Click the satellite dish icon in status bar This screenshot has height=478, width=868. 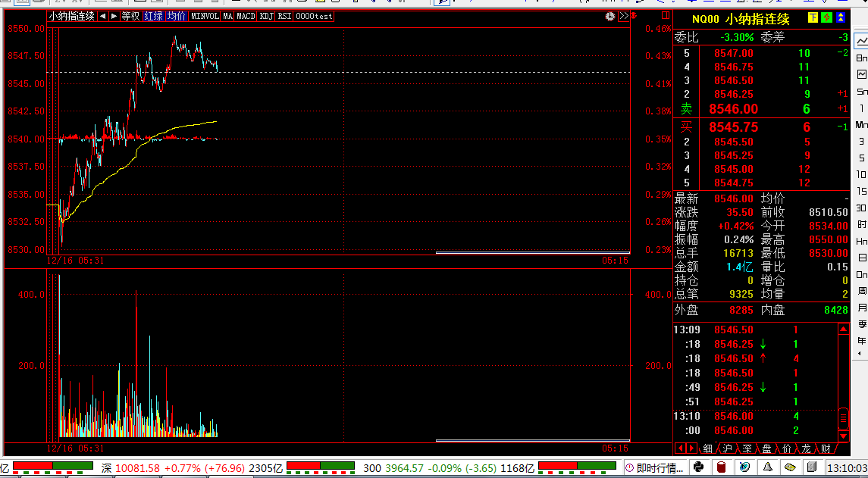tap(745, 467)
